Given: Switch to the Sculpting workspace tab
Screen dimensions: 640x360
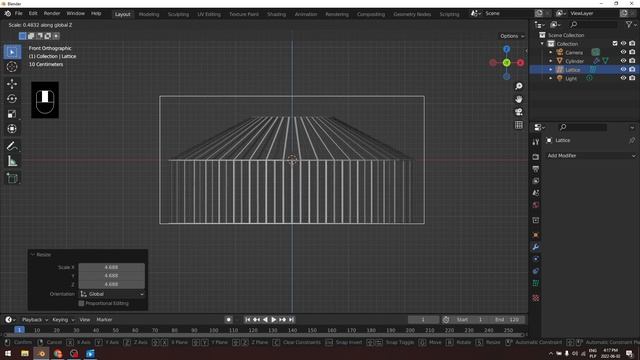Looking at the screenshot, I should (178, 14).
